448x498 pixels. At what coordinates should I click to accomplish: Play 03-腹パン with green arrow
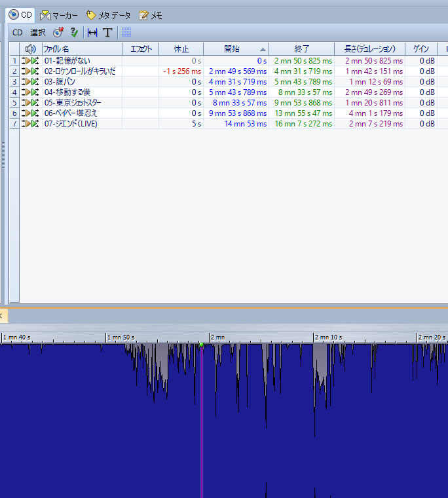pos(35,82)
